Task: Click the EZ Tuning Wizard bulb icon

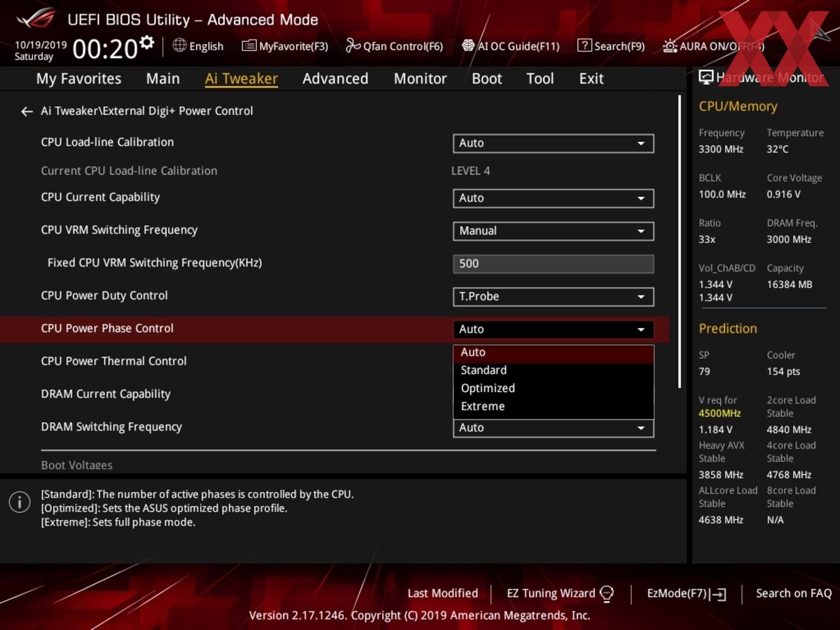Action: (x=607, y=594)
